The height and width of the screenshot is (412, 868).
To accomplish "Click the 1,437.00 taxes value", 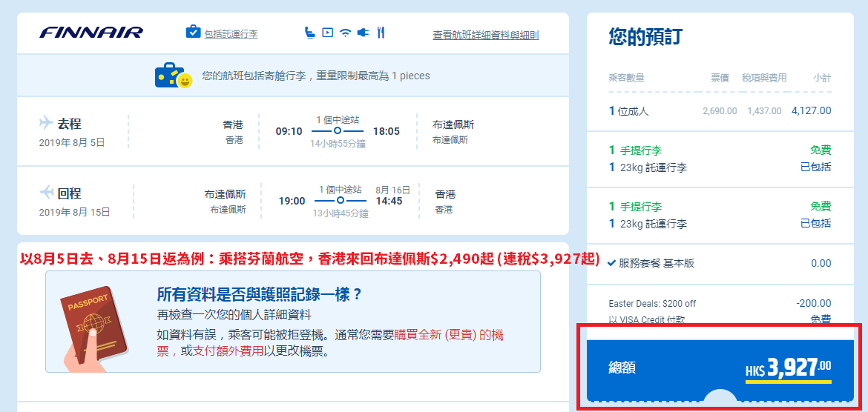I will pyautogui.click(x=764, y=111).
